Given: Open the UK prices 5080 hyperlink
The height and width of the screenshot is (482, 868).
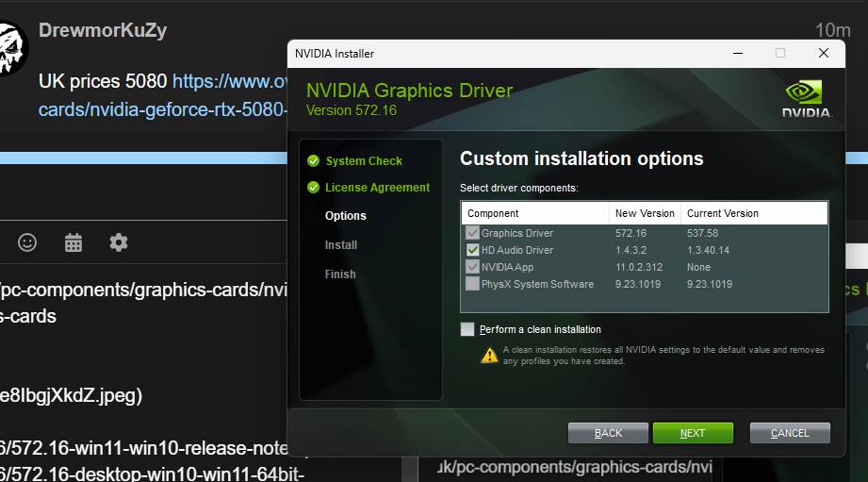Looking at the screenshot, I should tap(163, 95).
